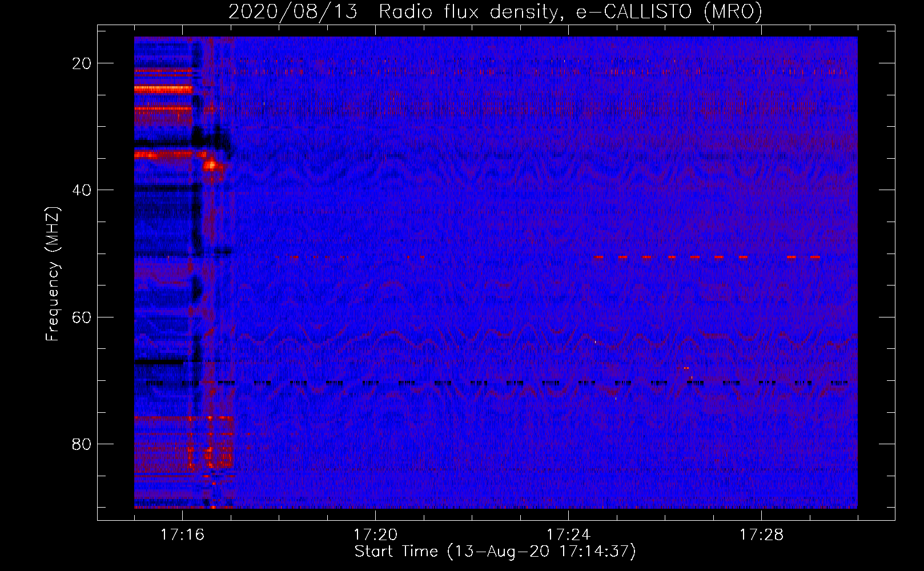Click the 'Frequency (MHZ)' axis label

click(53, 274)
